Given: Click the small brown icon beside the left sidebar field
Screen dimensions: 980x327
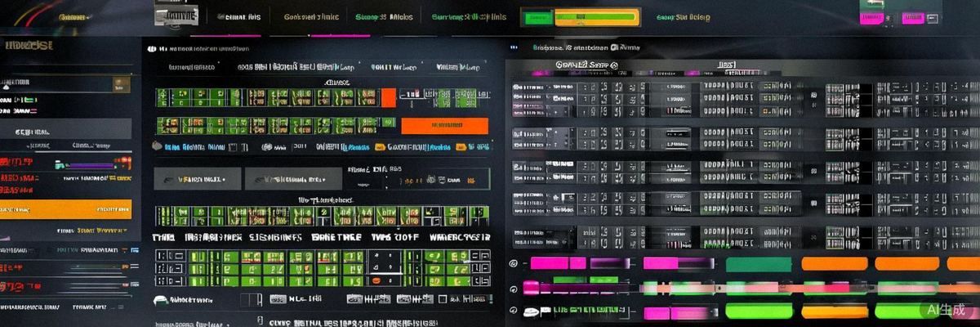Looking at the screenshot, I should [121, 83].
